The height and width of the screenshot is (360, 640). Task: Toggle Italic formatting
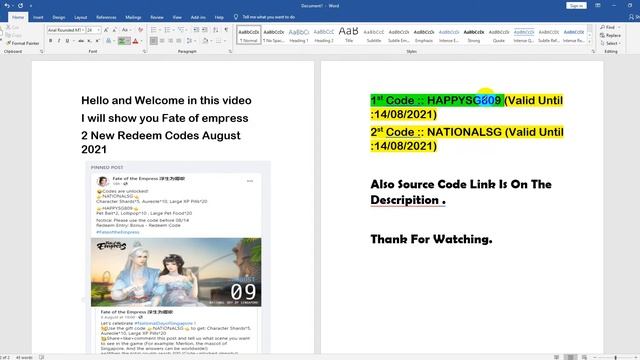[59, 41]
